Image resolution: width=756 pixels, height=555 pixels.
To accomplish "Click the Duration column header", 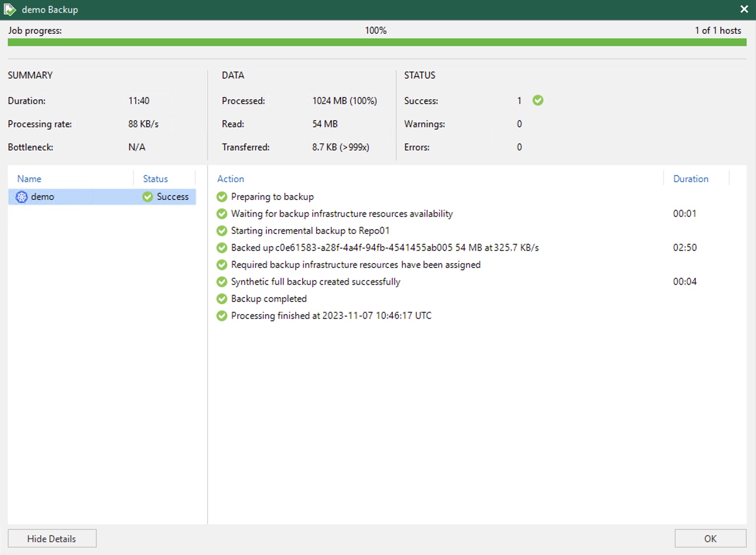I will tap(691, 179).
